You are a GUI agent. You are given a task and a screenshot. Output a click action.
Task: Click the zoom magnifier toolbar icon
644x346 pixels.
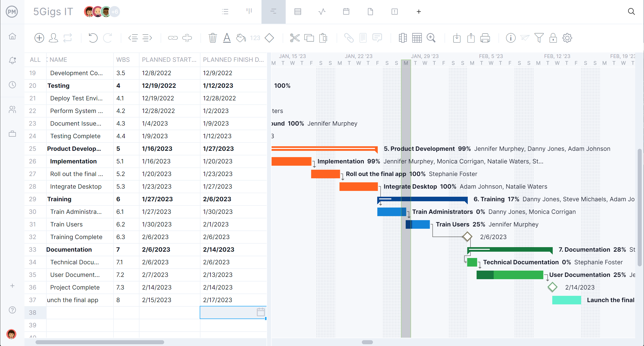click(431, 38)
